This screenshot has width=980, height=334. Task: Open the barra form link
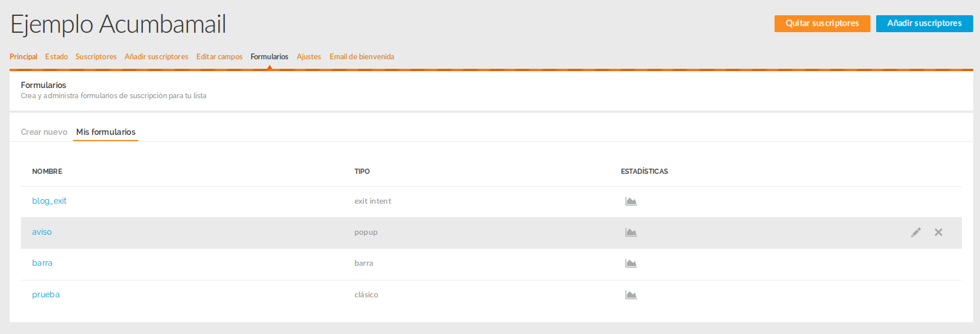(42, 263)
